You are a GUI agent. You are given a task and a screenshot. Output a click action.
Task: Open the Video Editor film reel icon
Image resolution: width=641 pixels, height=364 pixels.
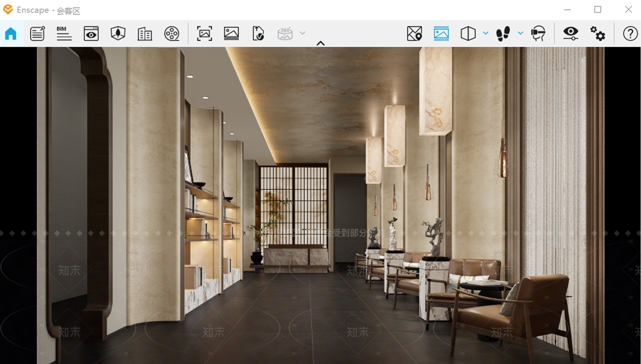(x=172, y=34)
